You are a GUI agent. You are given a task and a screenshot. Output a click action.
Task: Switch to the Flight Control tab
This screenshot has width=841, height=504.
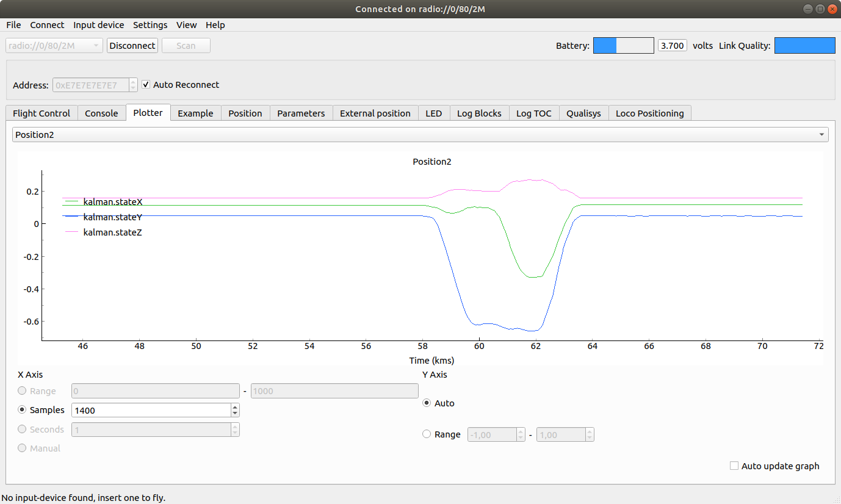pos(42,113)
